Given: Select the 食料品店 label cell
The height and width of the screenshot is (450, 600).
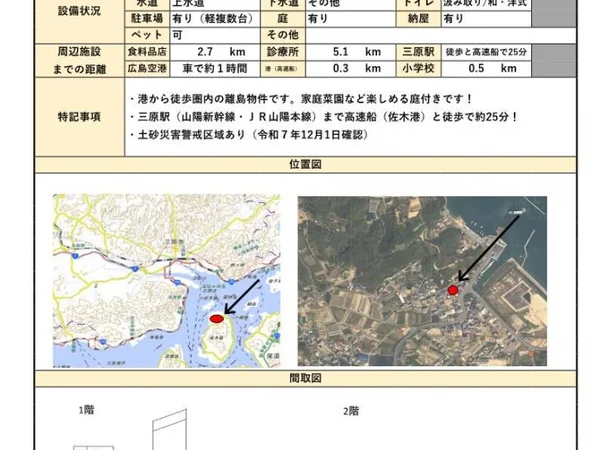Looking at the screenshot, I should (147, 52).
